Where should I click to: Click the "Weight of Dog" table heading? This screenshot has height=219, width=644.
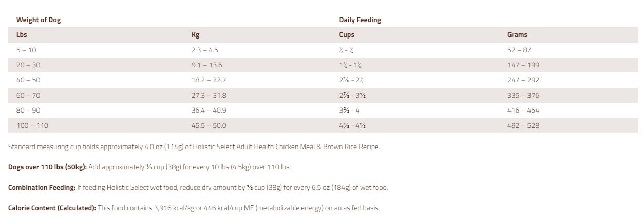pyautogui.click(x=39, y=20)
